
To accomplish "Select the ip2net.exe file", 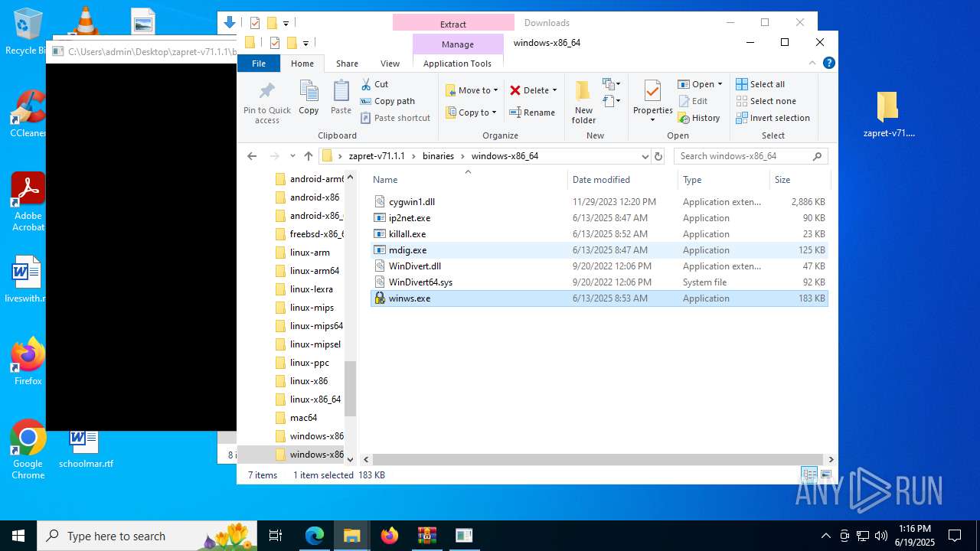I will (x=599, y=218).
